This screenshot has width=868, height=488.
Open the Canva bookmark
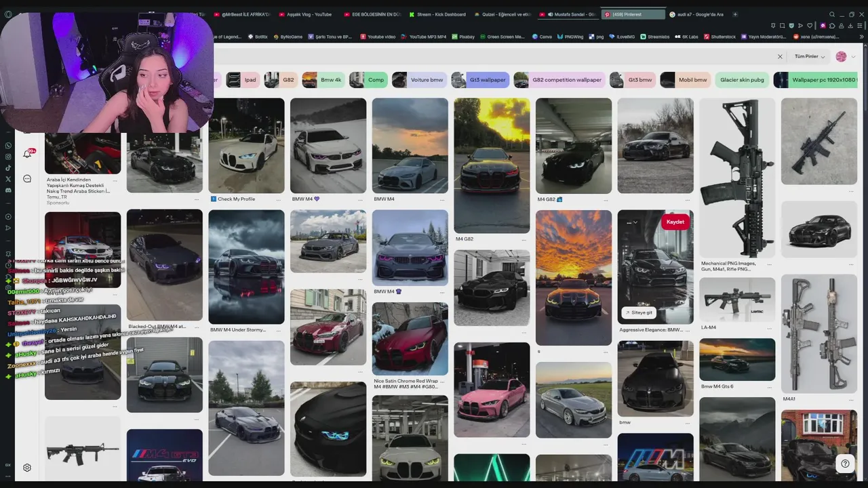(542, 37)
